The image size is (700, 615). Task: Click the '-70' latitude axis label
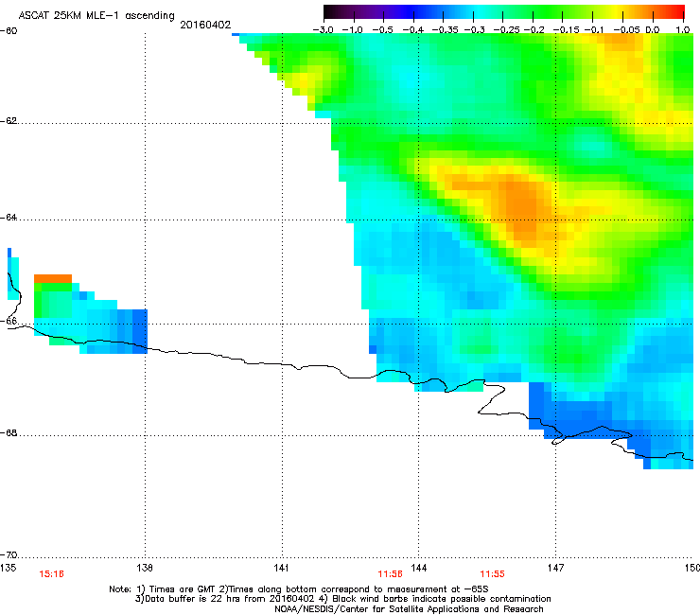[x=9, y=554]
